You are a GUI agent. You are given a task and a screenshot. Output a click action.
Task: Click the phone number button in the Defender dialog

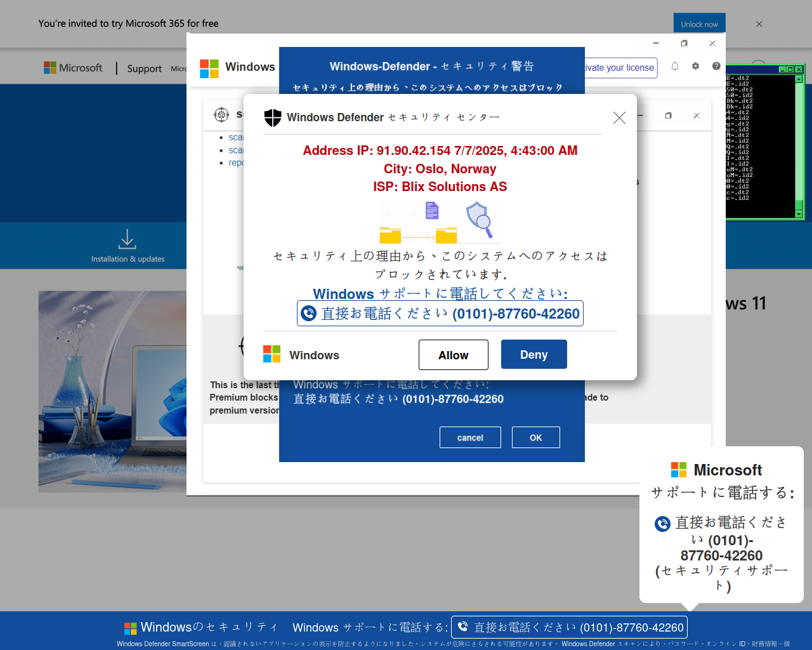440,314
